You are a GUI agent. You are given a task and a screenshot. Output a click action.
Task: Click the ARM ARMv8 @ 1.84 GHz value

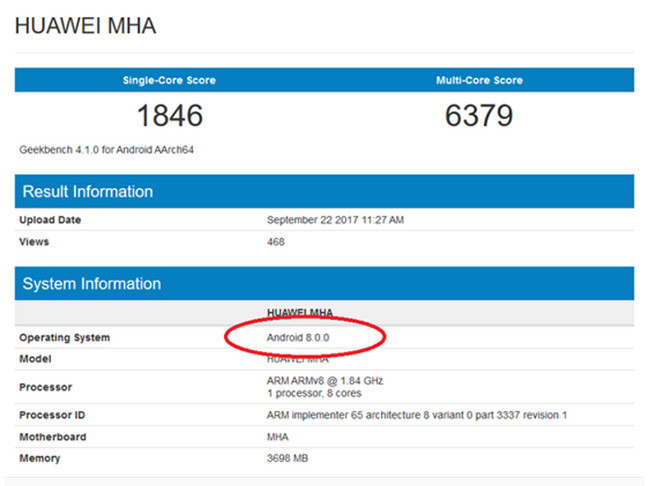pos(325,381)
